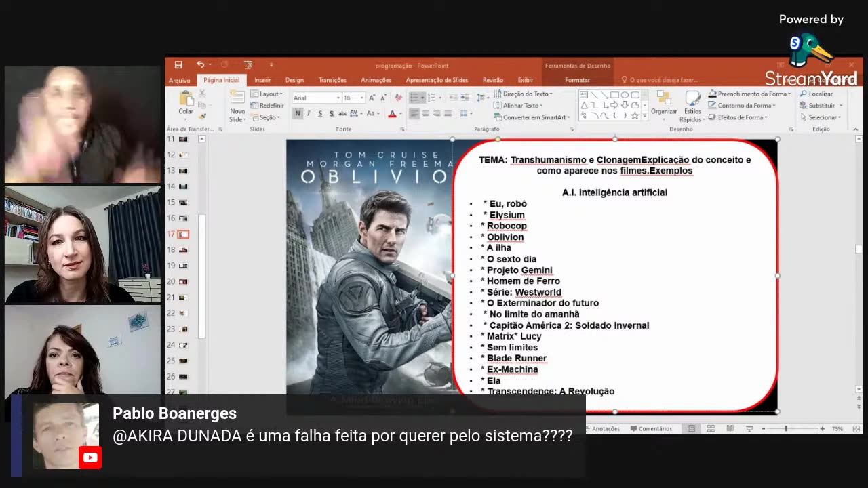Apply text shadow with the S icon
Screen dimensions: 868x488
330,114
